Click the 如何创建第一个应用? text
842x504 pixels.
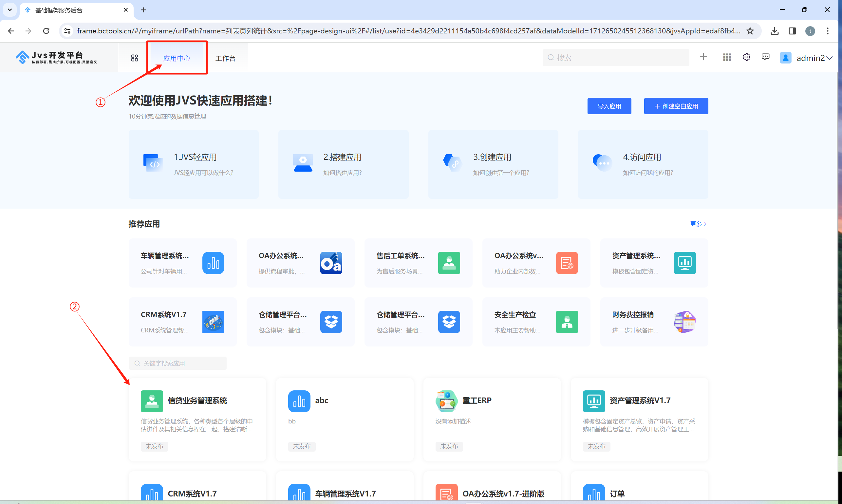[501, 173]
